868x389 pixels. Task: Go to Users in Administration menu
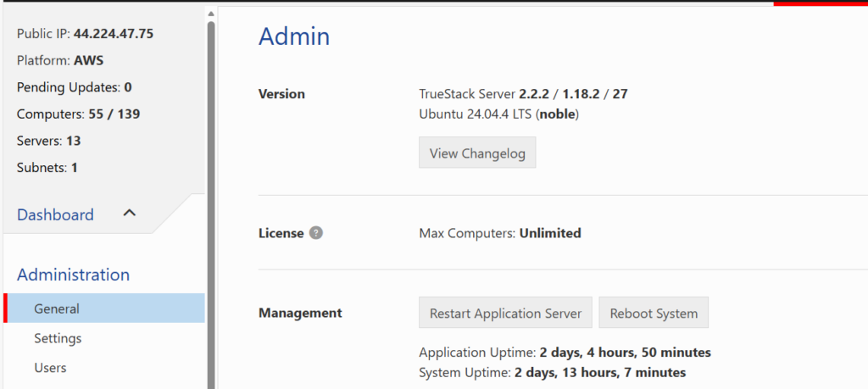(x=50, y=368)
